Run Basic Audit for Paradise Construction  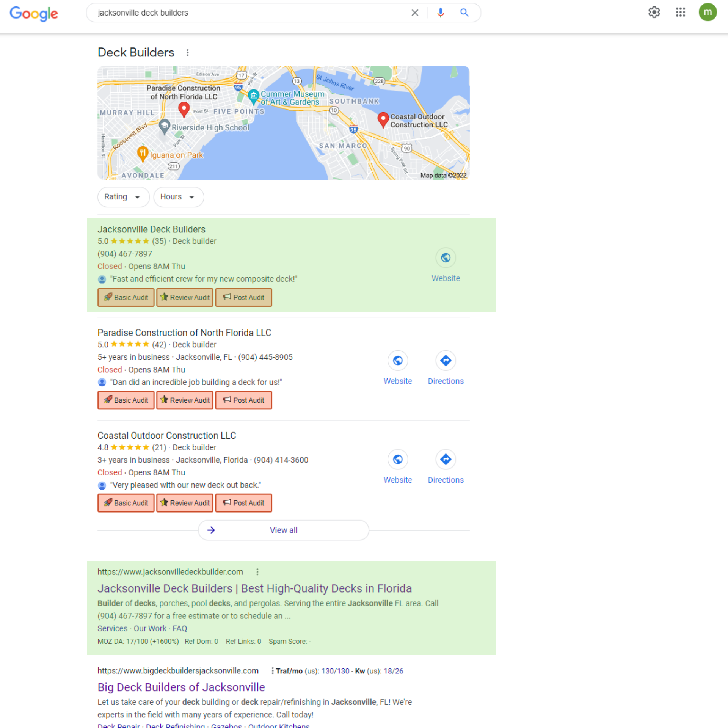[x=126, y=400]
